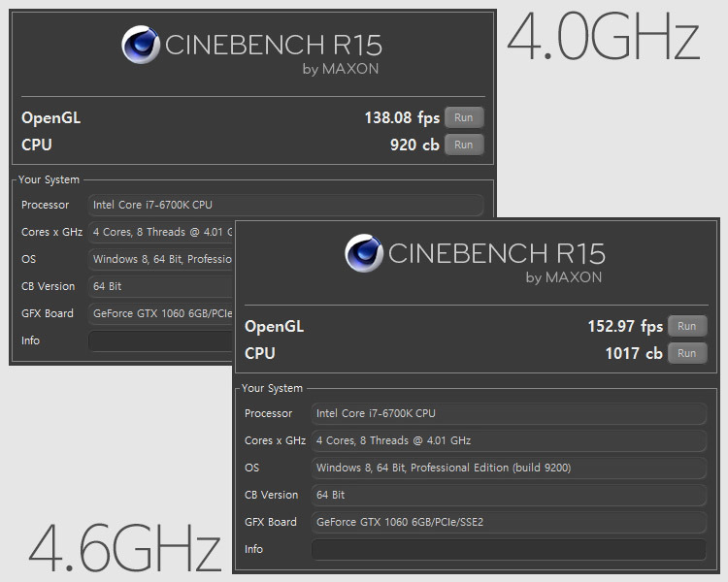Focus the empty Info field in 4.6GHz window
The width and height of the screenshot is (728, 582).
click(509, 549)
